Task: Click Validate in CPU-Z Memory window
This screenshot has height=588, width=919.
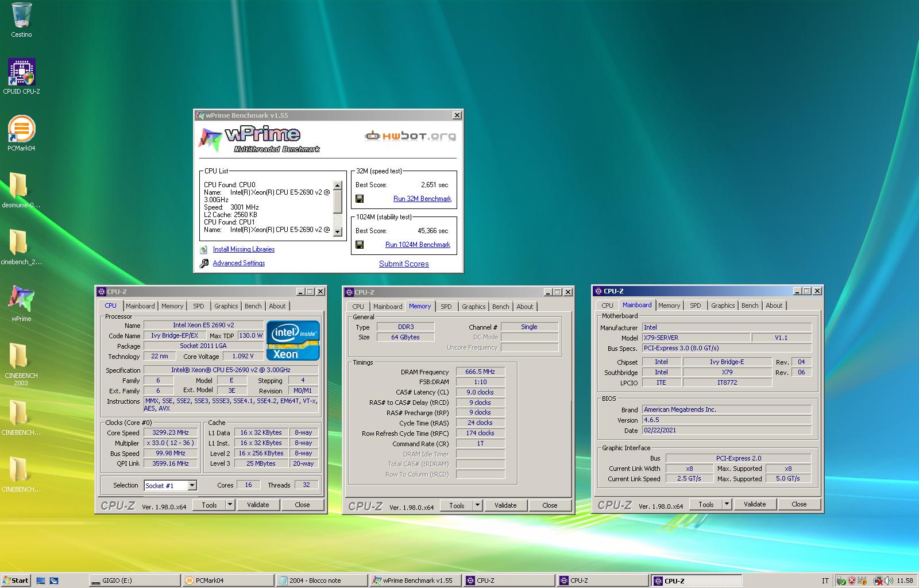Action: pos(505,506)
